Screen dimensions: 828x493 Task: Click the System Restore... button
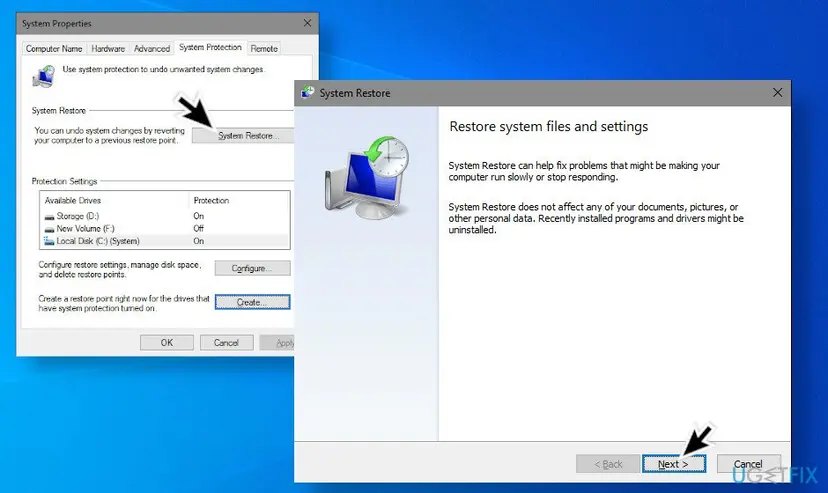[x=243, y=136]
